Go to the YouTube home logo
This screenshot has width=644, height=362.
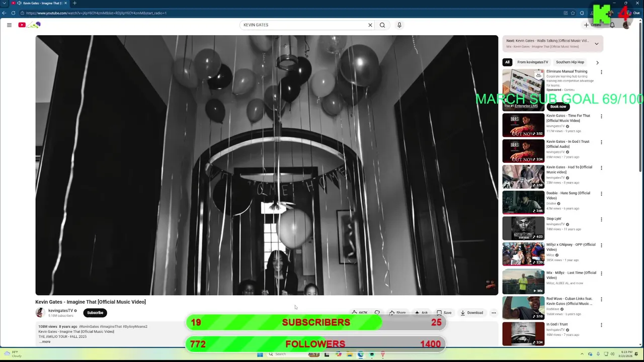[29, 25]
